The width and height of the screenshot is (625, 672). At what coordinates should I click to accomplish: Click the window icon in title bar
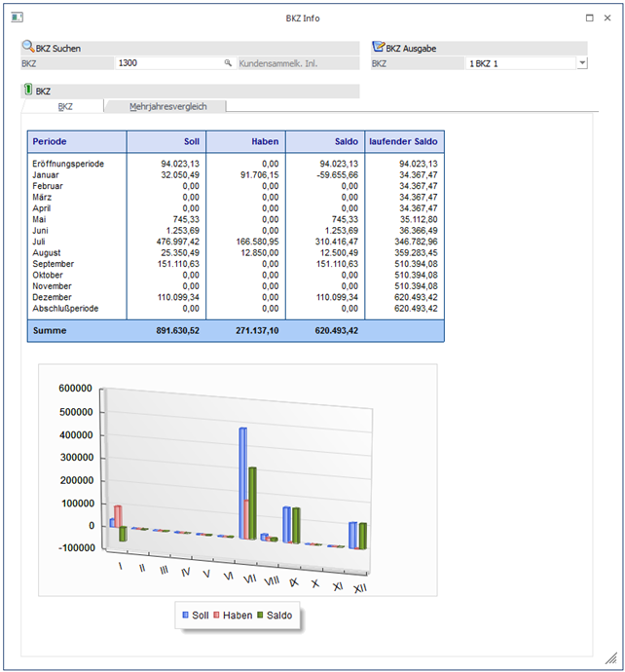[x=17, y=18]
